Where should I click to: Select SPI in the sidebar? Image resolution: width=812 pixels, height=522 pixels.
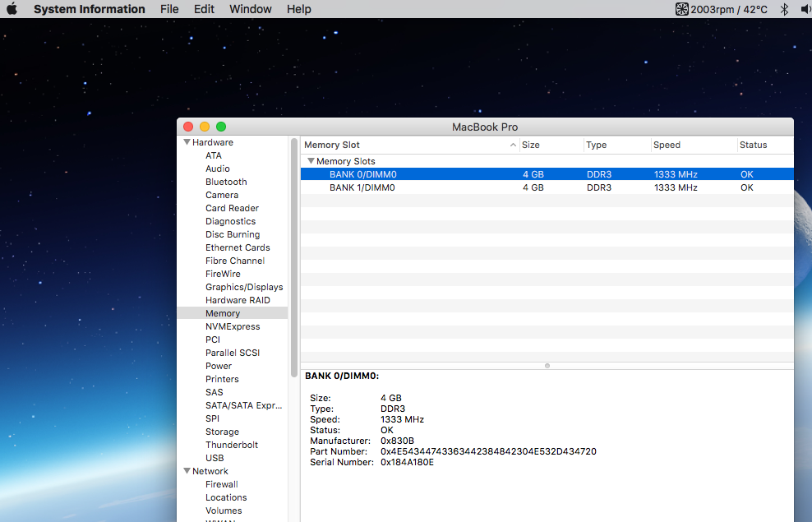tap(212, 418)
